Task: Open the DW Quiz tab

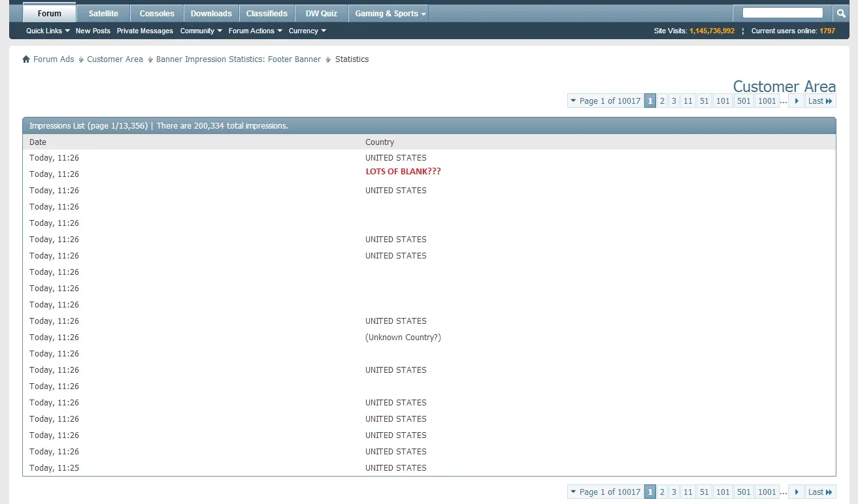Action: [322, 13]
